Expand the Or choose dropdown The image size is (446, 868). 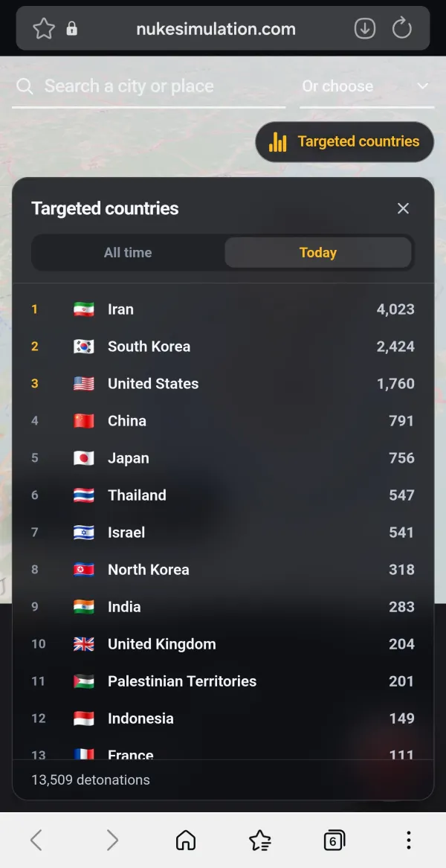(367, 86)
